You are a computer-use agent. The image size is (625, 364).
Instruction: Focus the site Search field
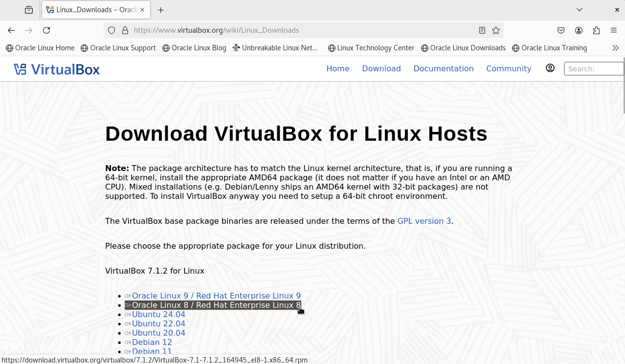(x=594, y=69)
